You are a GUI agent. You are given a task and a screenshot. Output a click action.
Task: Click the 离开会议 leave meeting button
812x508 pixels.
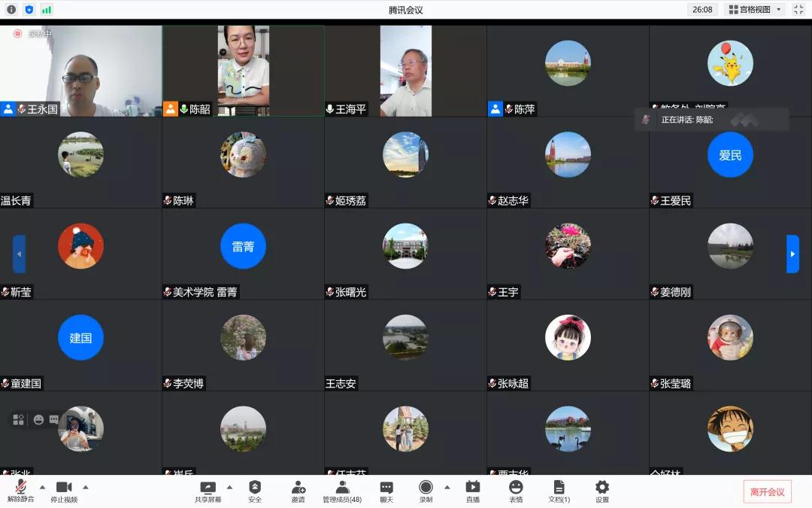point(767,492)
